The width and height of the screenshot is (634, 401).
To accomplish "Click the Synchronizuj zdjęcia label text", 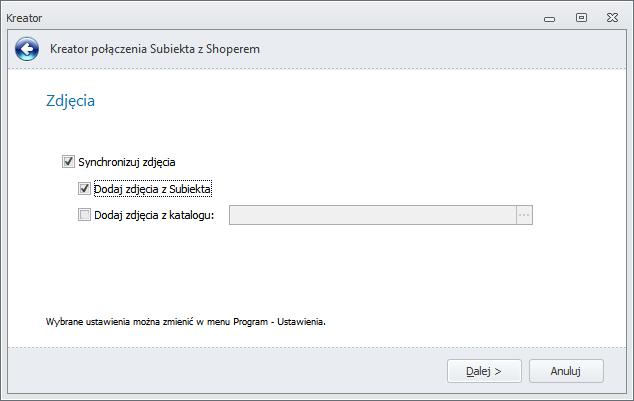I will (127, 163).
